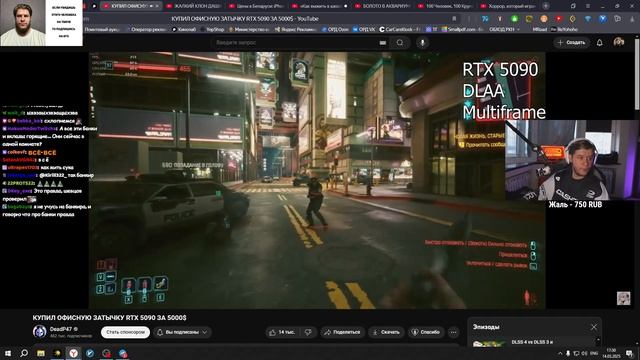Close the active КУПИЛ ОФИСНУЮ tab
This screenshot has width=640, height=360.
157,6
